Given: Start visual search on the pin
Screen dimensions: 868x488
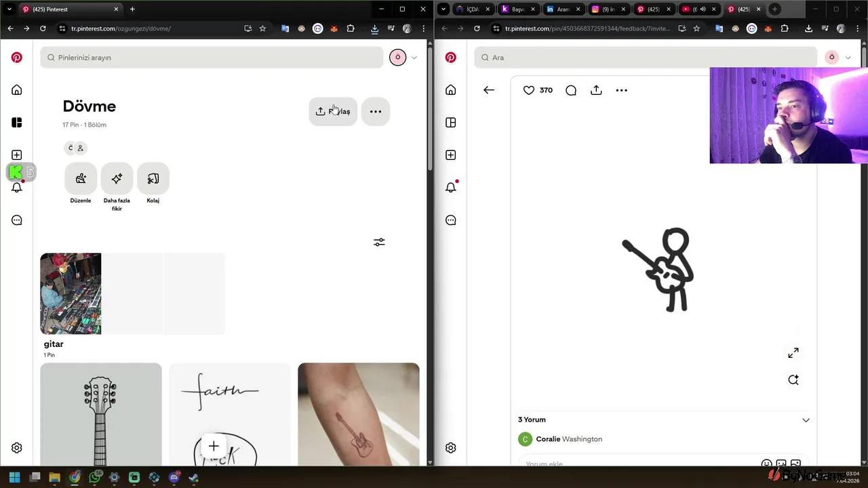Looking at the screenshot, I should tap(793, 380).
